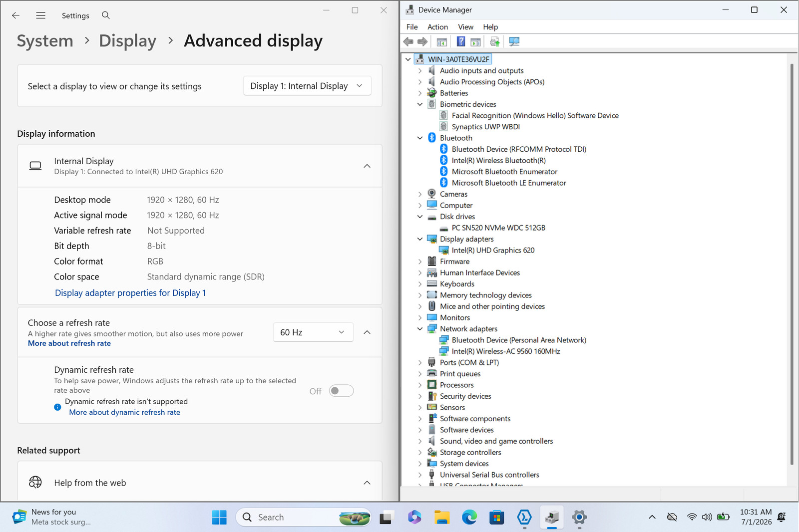
Task: Click the Settings search magnifier icon
Action: (106, 15)
